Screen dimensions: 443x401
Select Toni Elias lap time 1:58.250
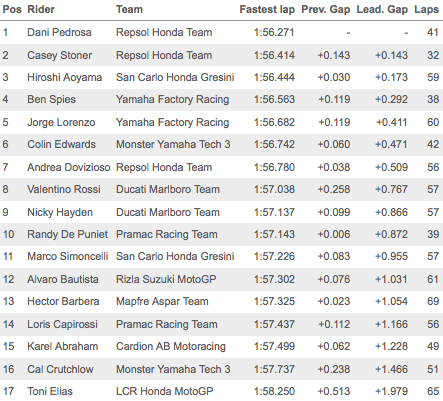click(274, 391)
